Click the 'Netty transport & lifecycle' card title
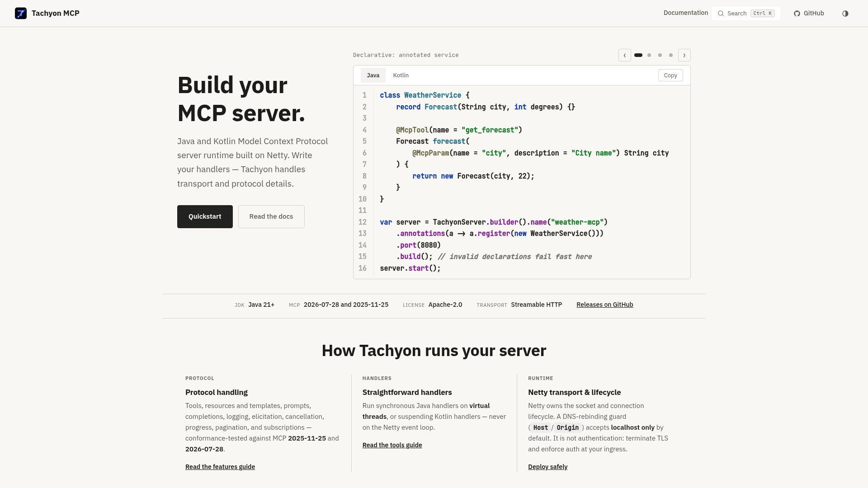 [x=575, y=393]
